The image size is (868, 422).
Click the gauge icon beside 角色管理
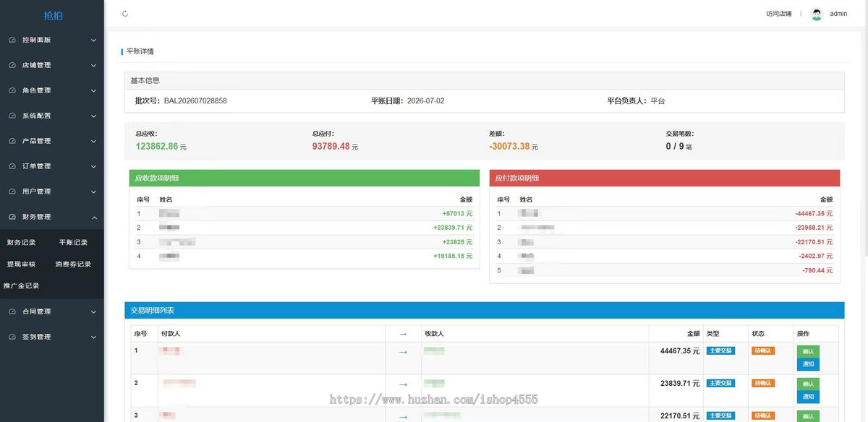(x=12, y=90)
